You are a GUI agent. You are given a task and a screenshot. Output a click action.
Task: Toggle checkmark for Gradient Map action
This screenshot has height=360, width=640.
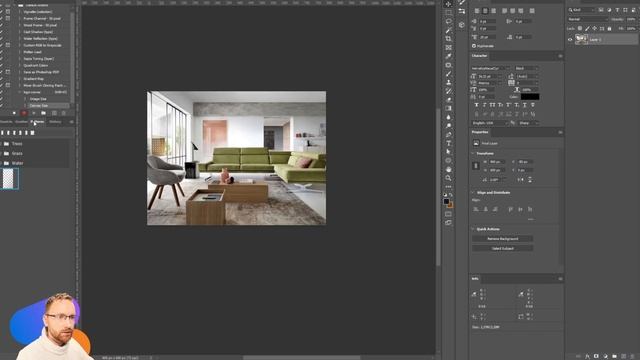[x=2, y=79]
